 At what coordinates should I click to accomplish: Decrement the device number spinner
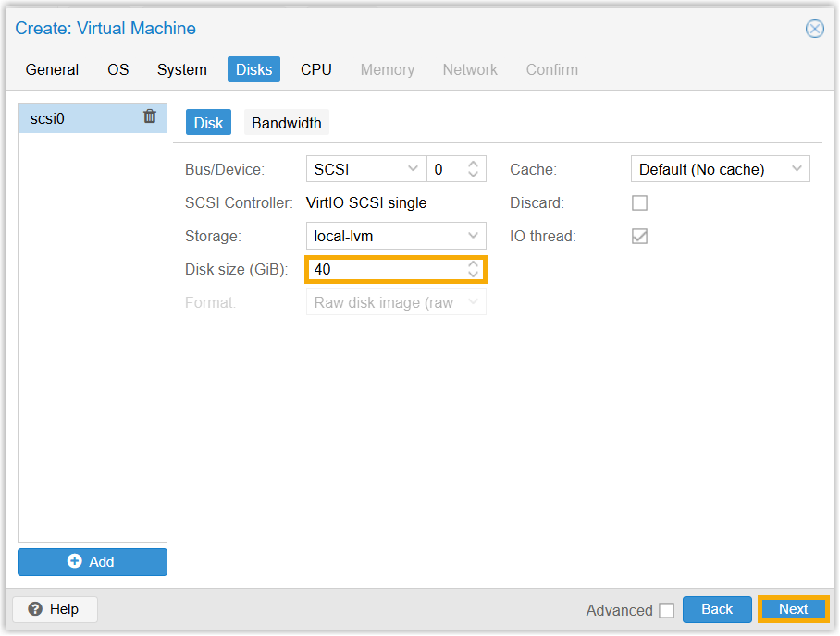[473, 175]
